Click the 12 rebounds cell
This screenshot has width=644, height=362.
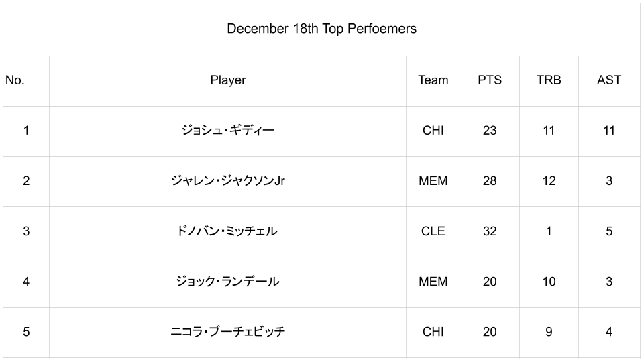pyautogui.click(x=549, y=181)
